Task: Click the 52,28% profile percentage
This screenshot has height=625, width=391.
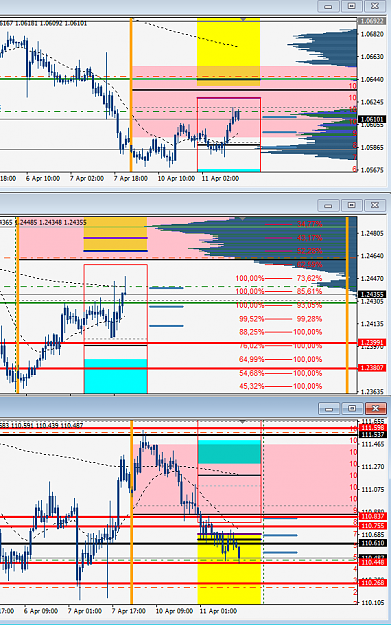Action: 309,251
